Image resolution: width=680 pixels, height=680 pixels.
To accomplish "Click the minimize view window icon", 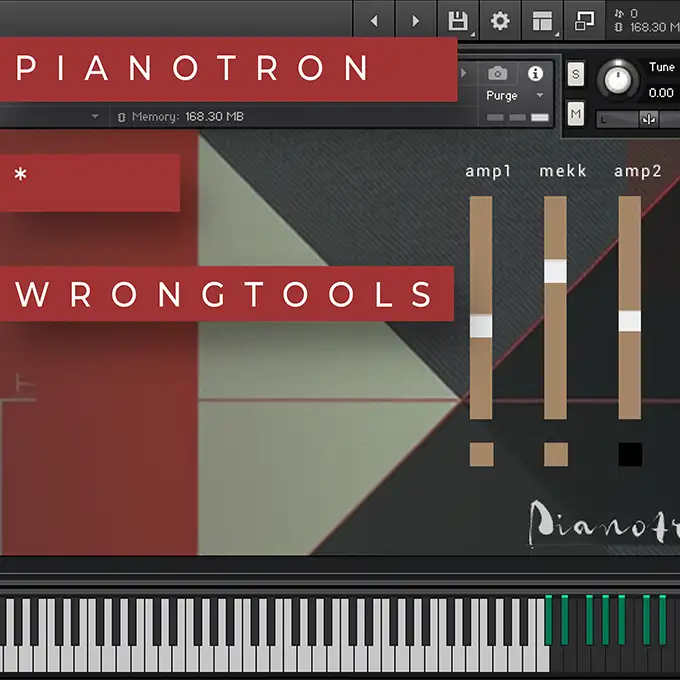I will click(x=583, y=20).
